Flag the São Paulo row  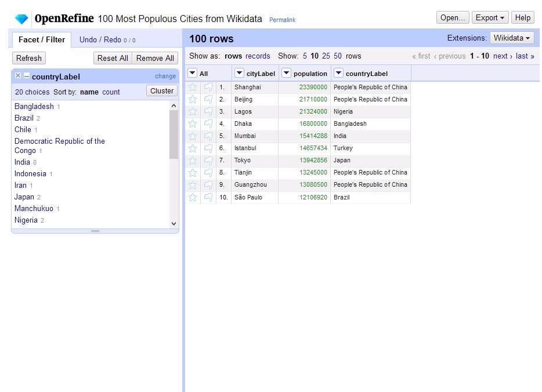pos(208,197)
